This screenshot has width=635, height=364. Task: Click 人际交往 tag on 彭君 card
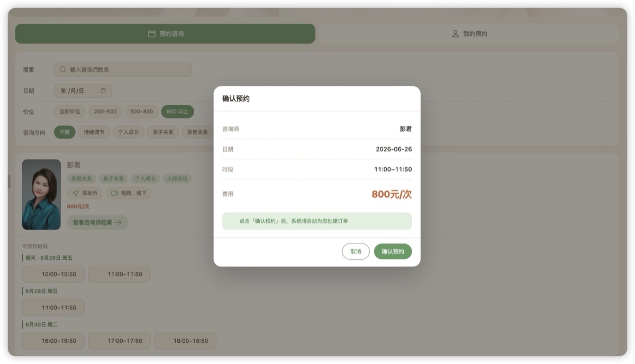tap(177, 179)
